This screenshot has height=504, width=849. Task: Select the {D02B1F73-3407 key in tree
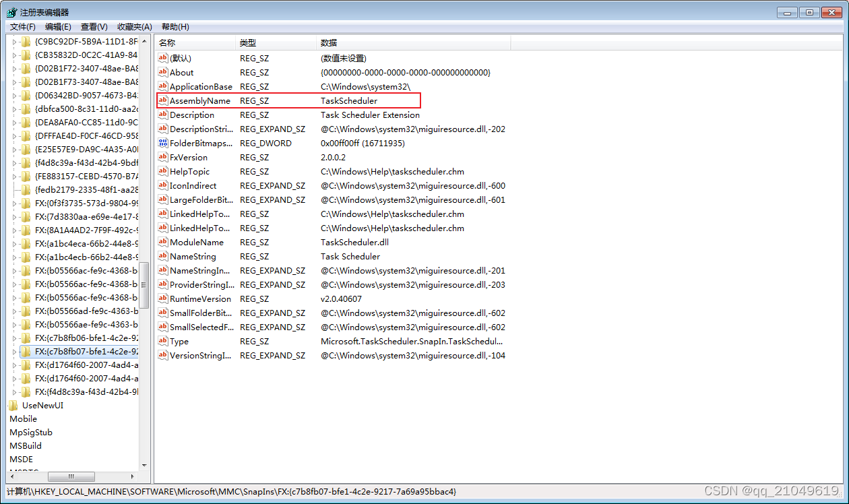[x=86, y=82]
